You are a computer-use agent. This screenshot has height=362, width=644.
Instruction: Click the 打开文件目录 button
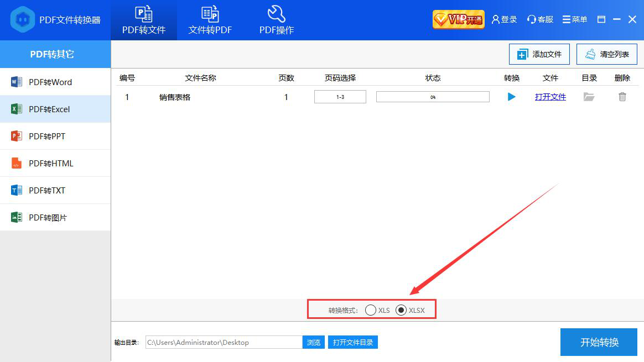[353, 342]
